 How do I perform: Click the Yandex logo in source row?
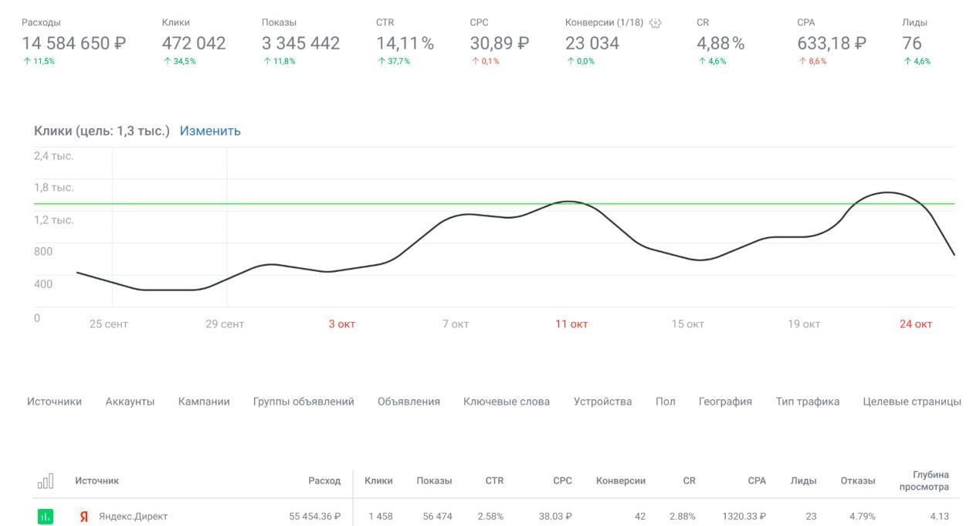[84, 517]
